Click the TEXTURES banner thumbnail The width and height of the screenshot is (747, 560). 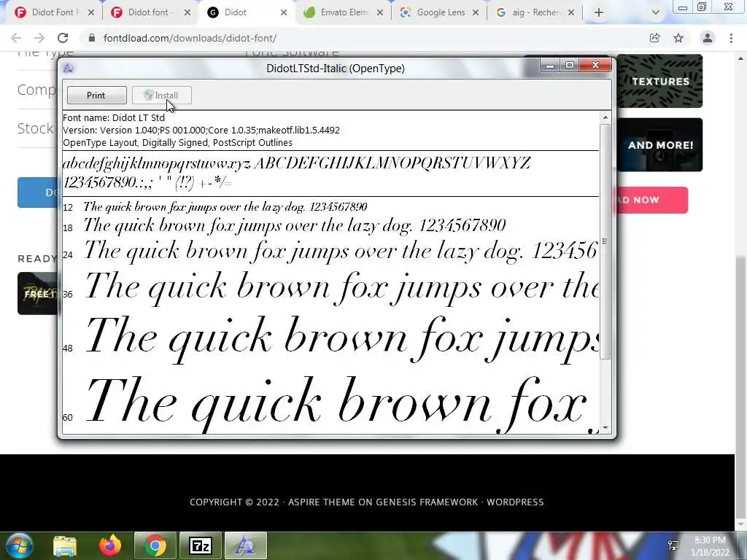click(659, 81)
